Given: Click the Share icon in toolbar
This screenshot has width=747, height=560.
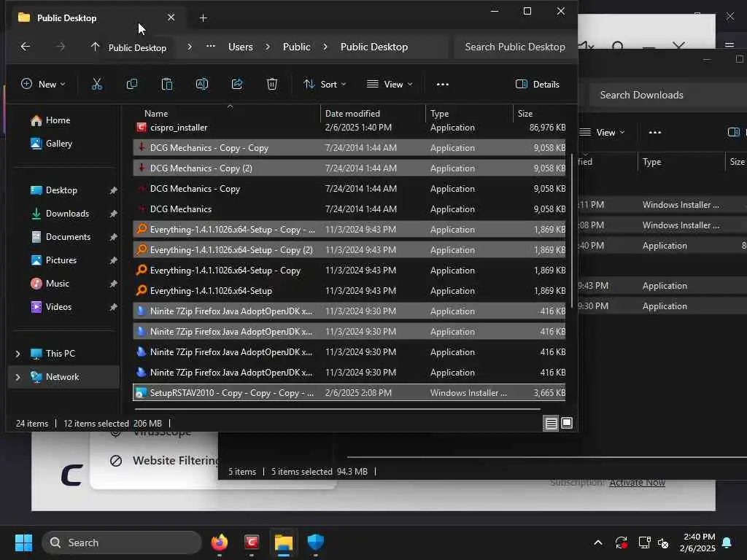Looking at the screenshot, I should tap(237, 85).
